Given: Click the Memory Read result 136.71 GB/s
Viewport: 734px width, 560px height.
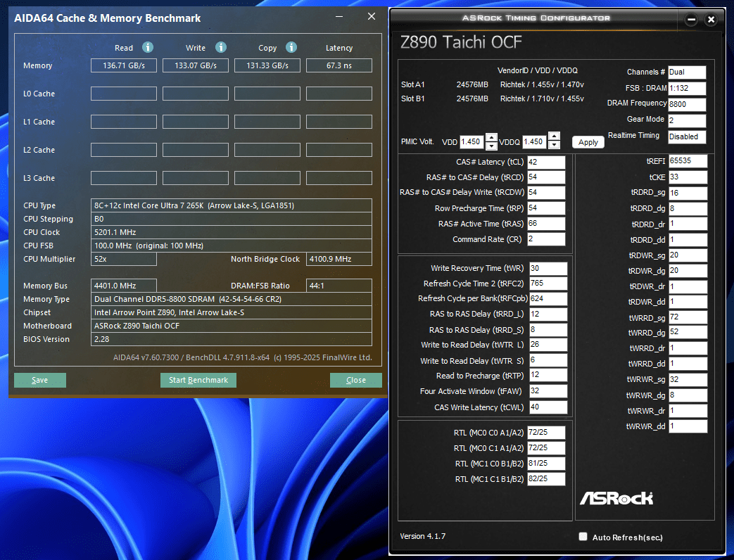Looking at the screenshot, I should 124,65.
